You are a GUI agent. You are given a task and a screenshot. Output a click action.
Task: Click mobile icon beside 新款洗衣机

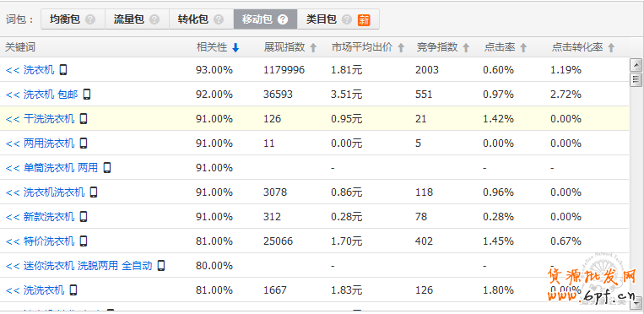pyautogui.click(x=84, y=216)
